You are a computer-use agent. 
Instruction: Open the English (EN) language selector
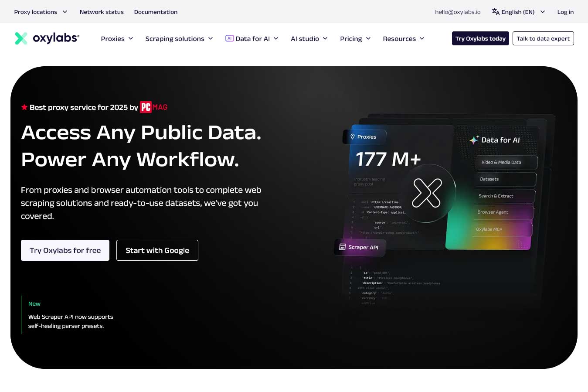(518, 12)
